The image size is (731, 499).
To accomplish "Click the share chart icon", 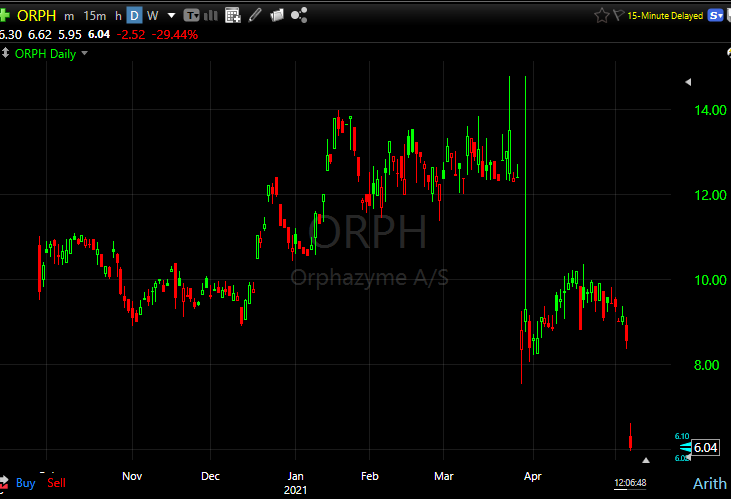I will [299, 15].
